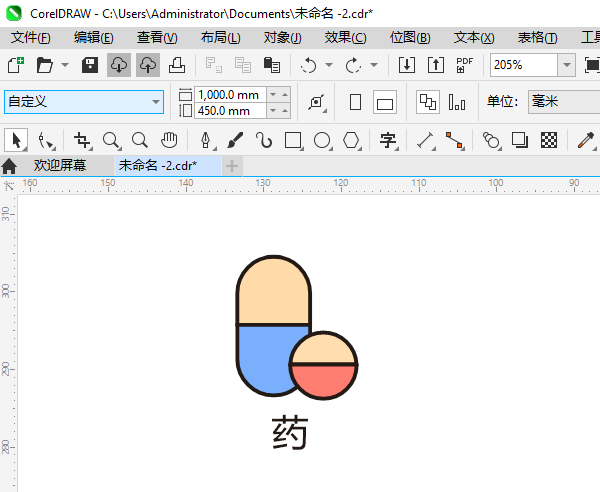Click the New document icon
Image resolution: width=600 pixels, height=492 pixels.
tap(16, 65)
